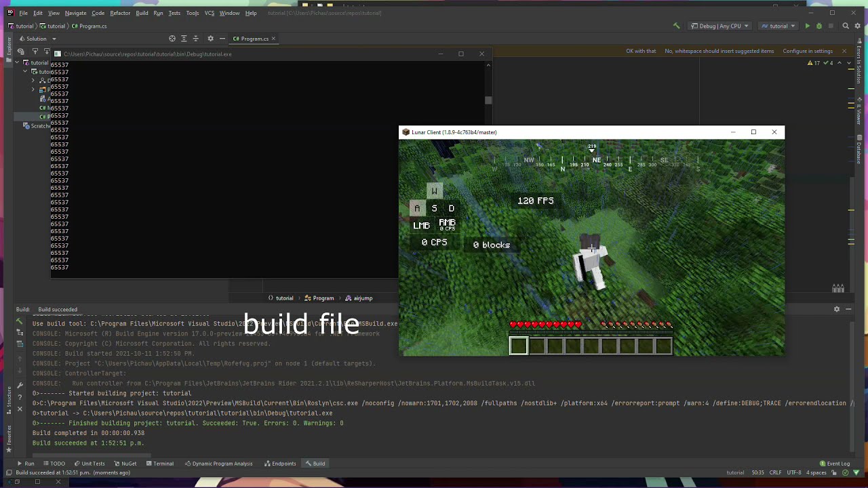Click 'No, whitespace should insert suggested items'
Viewport: 868px width, 488px height.
click(x=719, y=51)
